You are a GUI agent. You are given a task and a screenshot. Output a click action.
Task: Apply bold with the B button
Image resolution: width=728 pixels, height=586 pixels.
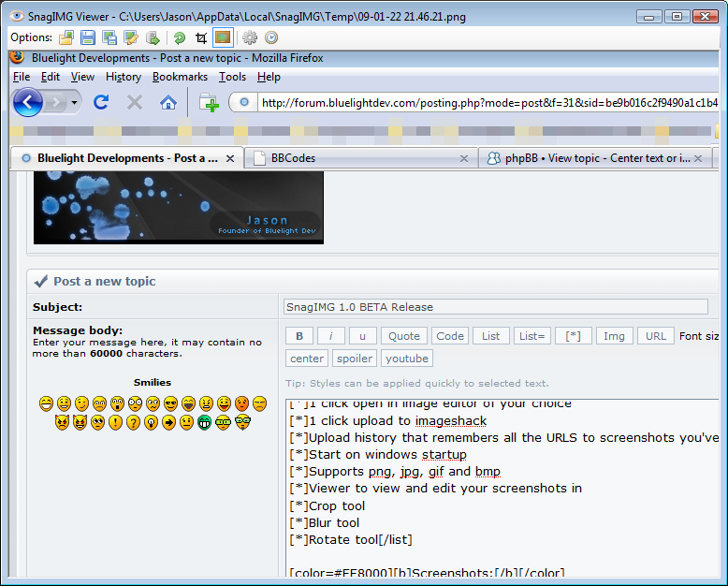click(x=299, y=336)
